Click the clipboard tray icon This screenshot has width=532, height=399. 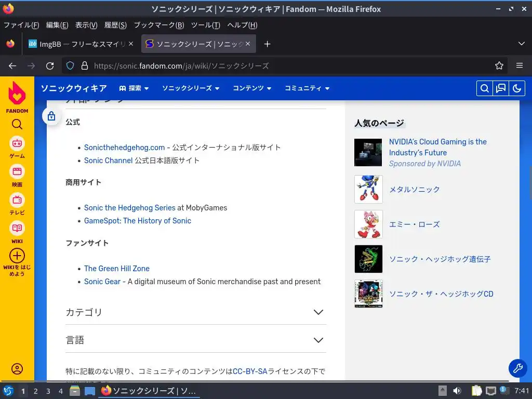[x=476, y=391]
